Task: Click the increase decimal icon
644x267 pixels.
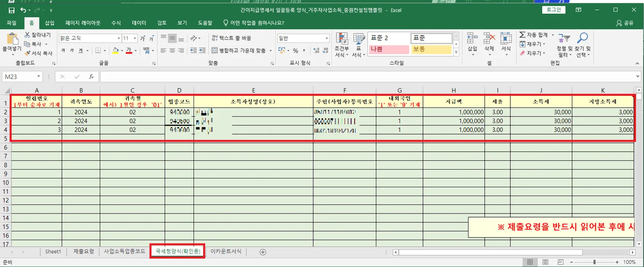Action: pyautogui.click(x=316, y=50)
